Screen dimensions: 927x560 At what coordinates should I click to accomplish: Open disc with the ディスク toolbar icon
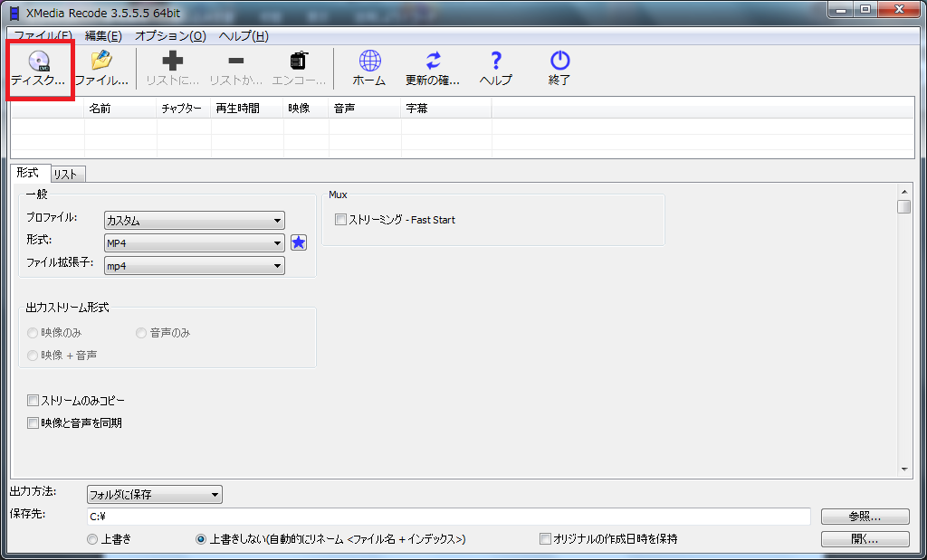pos(38,69)
